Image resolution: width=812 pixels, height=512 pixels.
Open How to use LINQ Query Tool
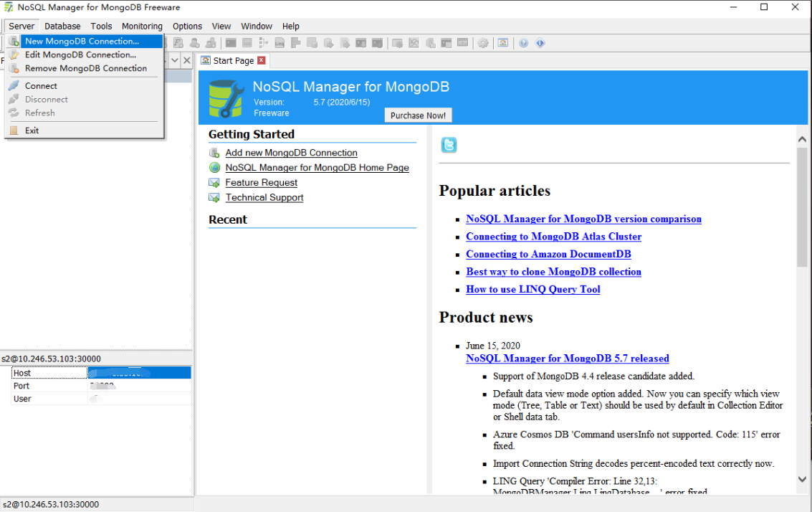(x=533, y=289)
